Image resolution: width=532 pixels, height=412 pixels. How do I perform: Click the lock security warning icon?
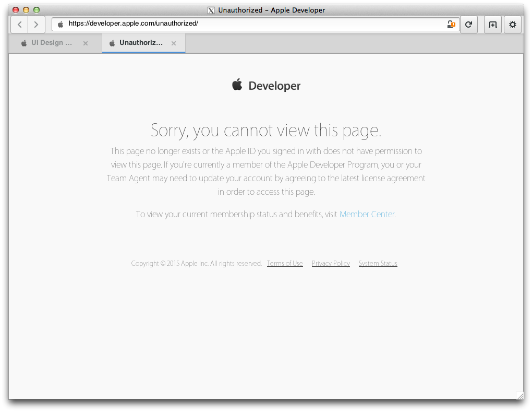click(x=451, y=24)
